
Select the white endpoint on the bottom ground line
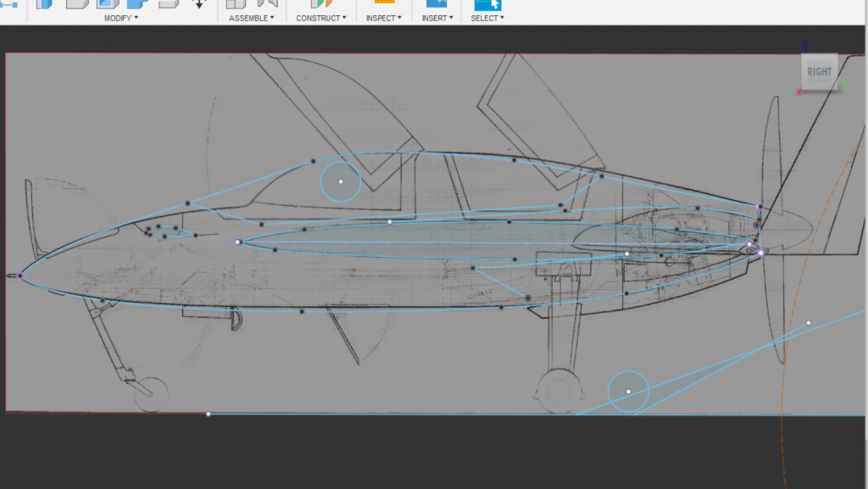(x=209, y=414)
